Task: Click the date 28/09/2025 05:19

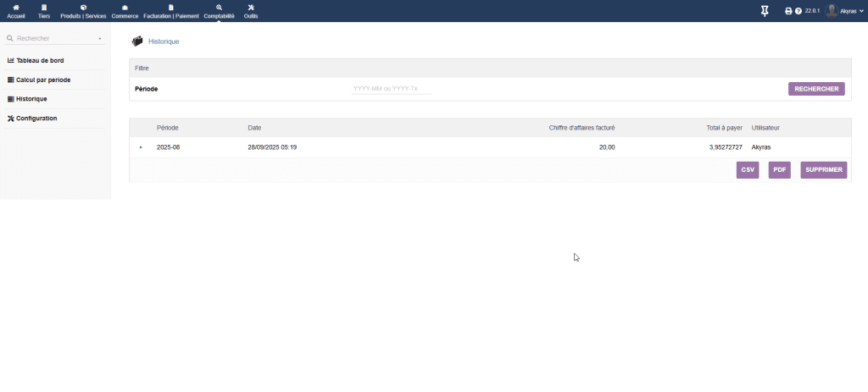Action: point(272,147)
